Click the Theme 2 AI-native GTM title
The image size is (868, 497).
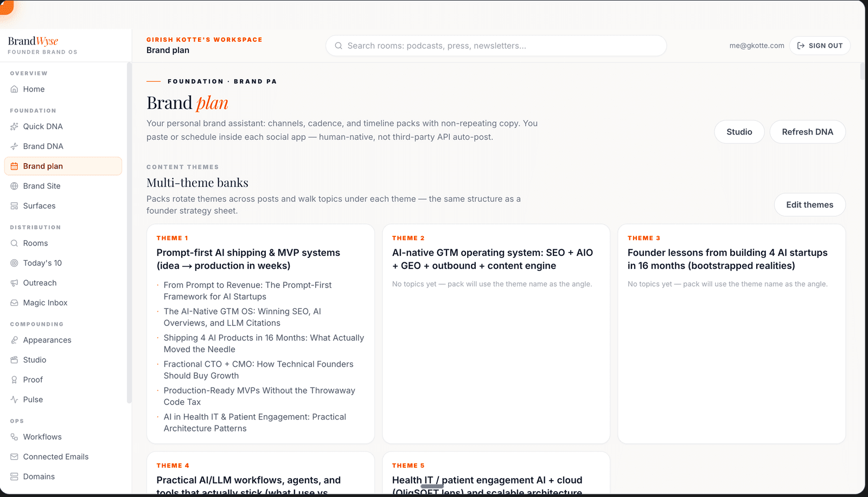point(493,260)
